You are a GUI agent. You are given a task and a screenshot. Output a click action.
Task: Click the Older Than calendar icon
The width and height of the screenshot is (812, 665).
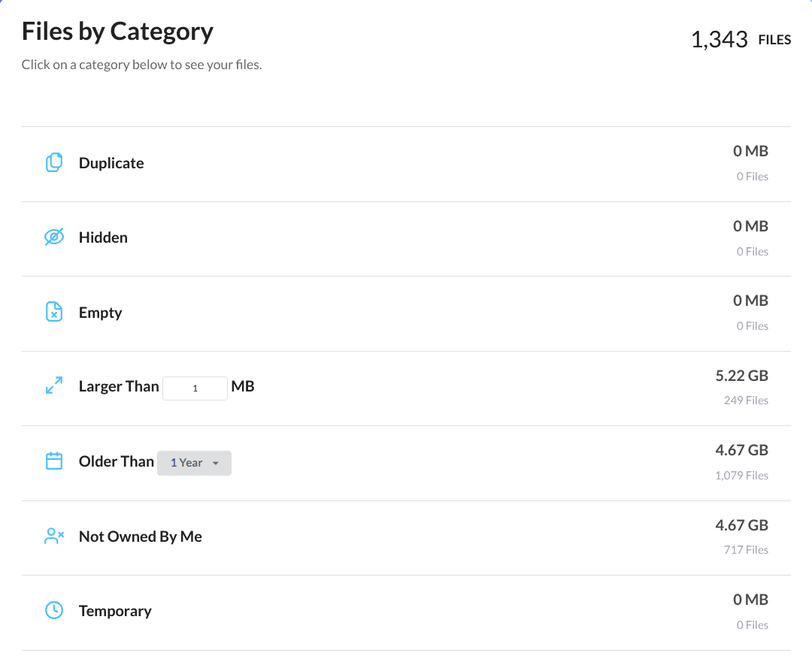pos(53,460)
